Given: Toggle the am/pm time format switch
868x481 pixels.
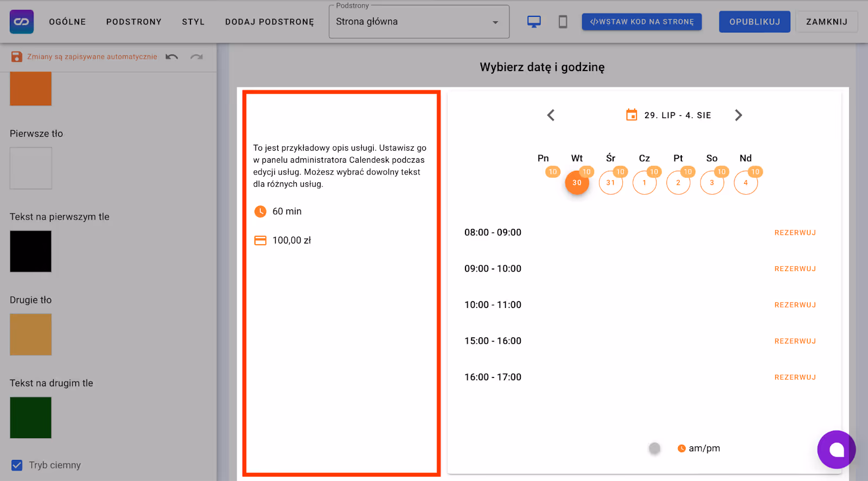Looking at the screenshot, I should coord(655,448).
